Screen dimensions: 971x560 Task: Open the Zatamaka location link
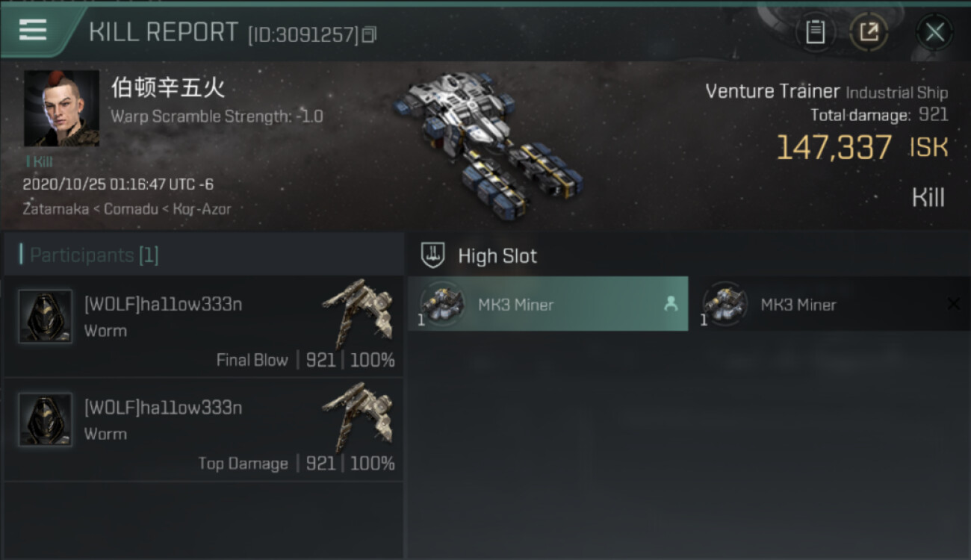(x=57, y=209)
